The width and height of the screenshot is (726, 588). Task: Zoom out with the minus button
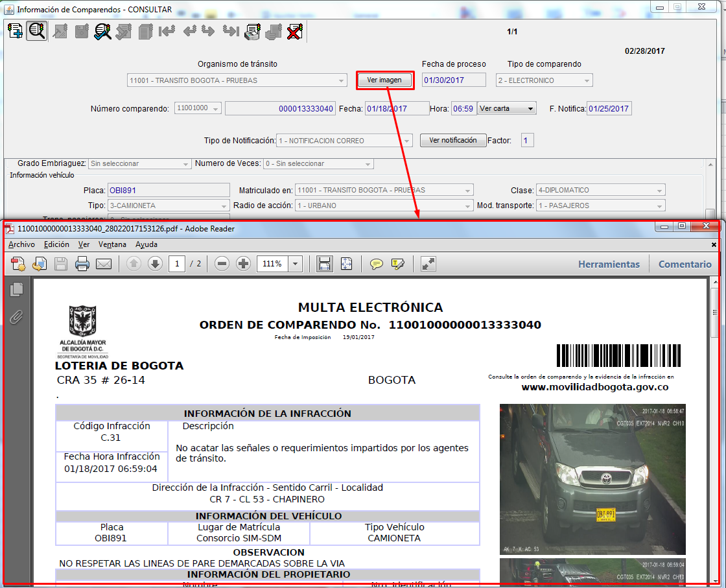coord(222,264)
